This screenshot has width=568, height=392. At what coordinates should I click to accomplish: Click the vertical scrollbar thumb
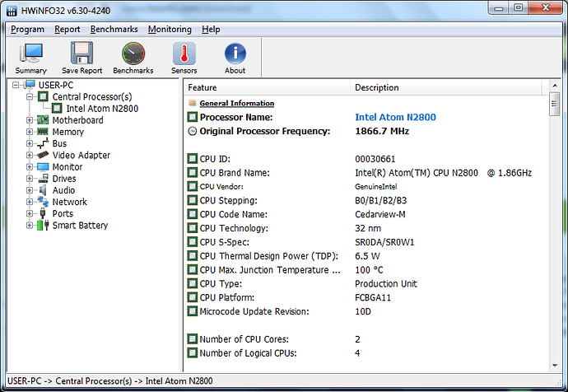(555, 104)
